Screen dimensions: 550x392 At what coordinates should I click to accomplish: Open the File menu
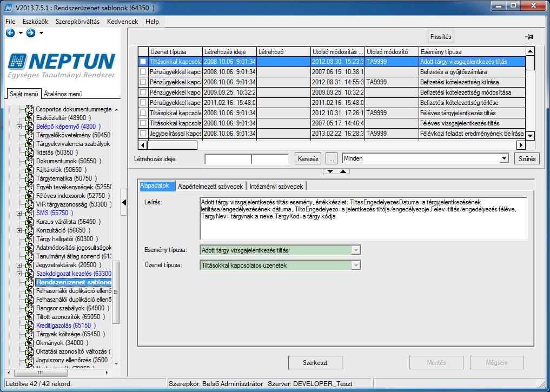click(x=10, y=22)
